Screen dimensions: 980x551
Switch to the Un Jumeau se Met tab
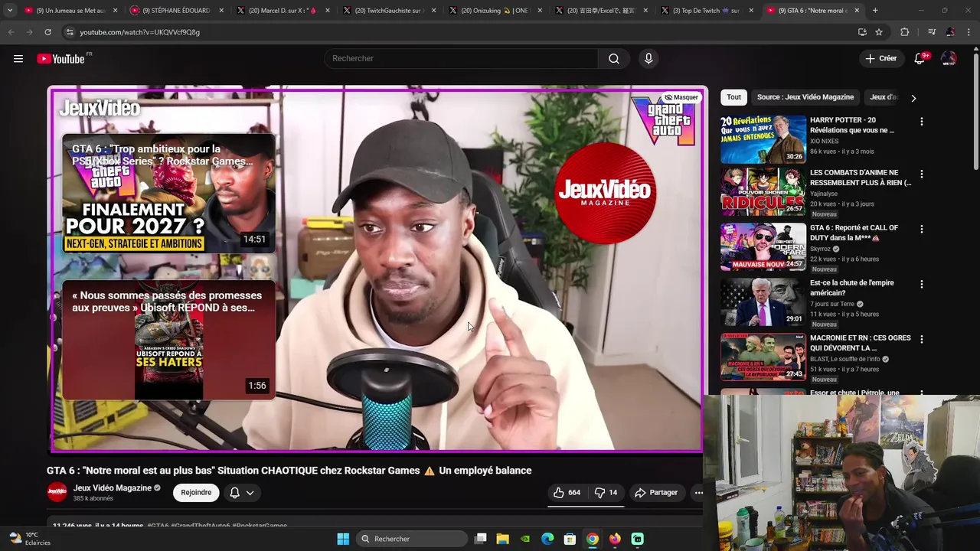tap(69, 11)
